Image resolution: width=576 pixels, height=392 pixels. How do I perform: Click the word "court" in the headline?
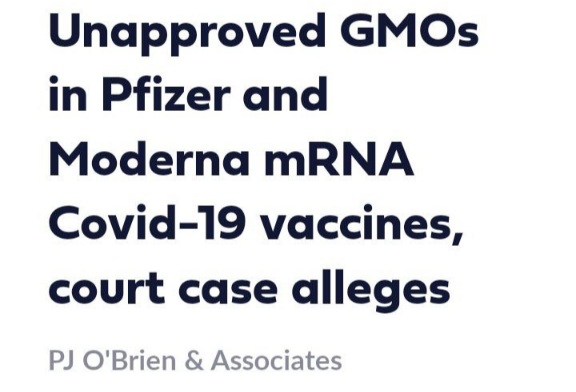click(107, 288)
